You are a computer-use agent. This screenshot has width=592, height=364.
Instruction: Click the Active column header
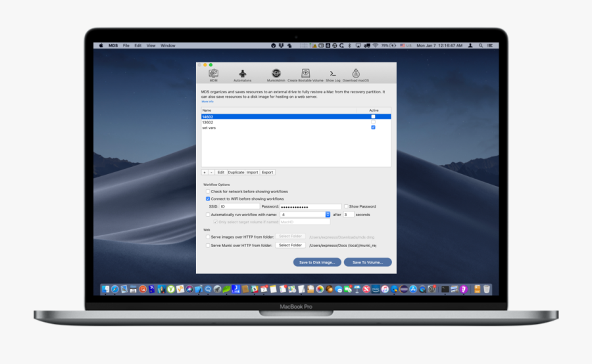[x=374, y=110]
